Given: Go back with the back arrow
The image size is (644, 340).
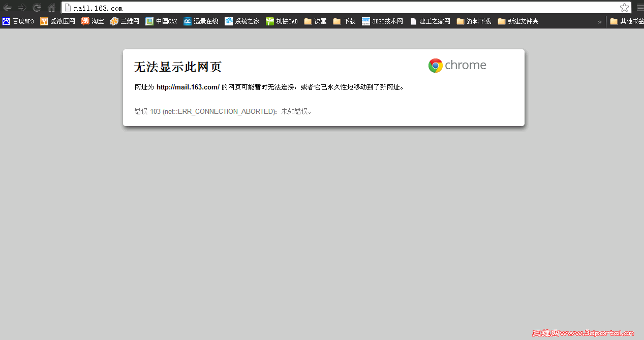Looking at the screenshot, I should pos(7,8).
